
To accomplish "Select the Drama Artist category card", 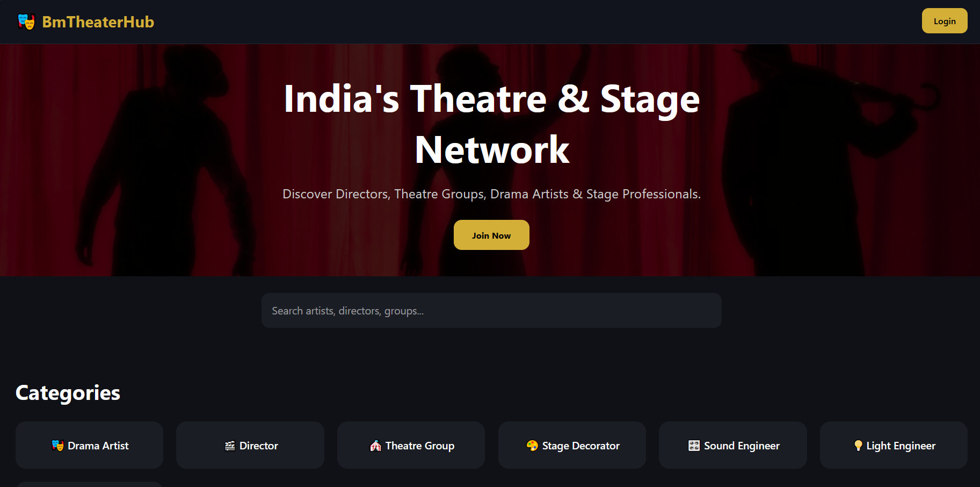I will [89, 445].
